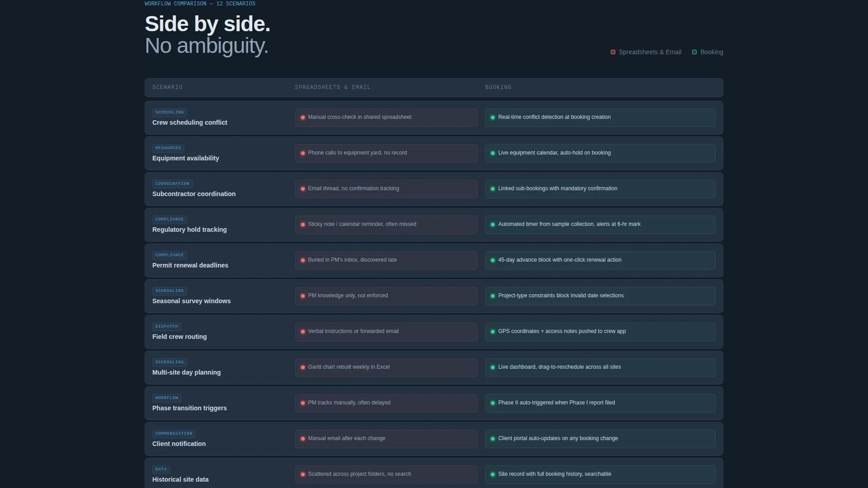Image resolution: width=868 pixels, height=488 pixels.
Task: Click the DATA tag badge
Action: click(161, 469)
